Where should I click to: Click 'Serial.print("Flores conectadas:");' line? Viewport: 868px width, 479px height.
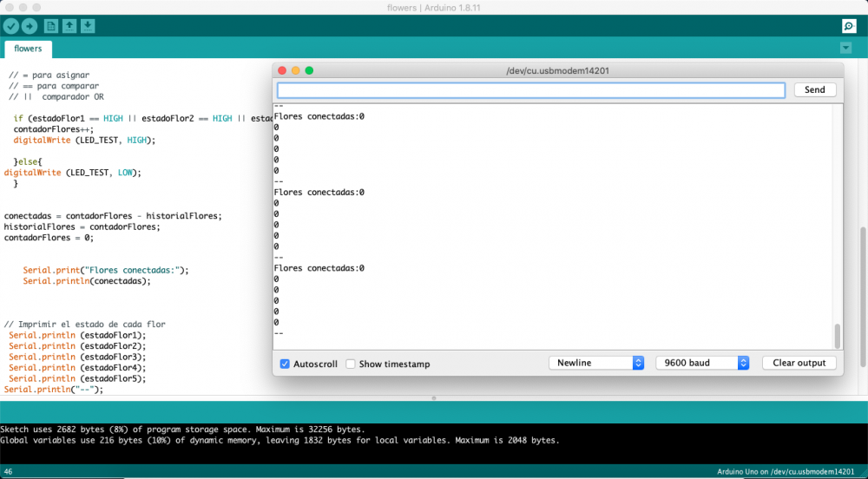tap(106, 271)
